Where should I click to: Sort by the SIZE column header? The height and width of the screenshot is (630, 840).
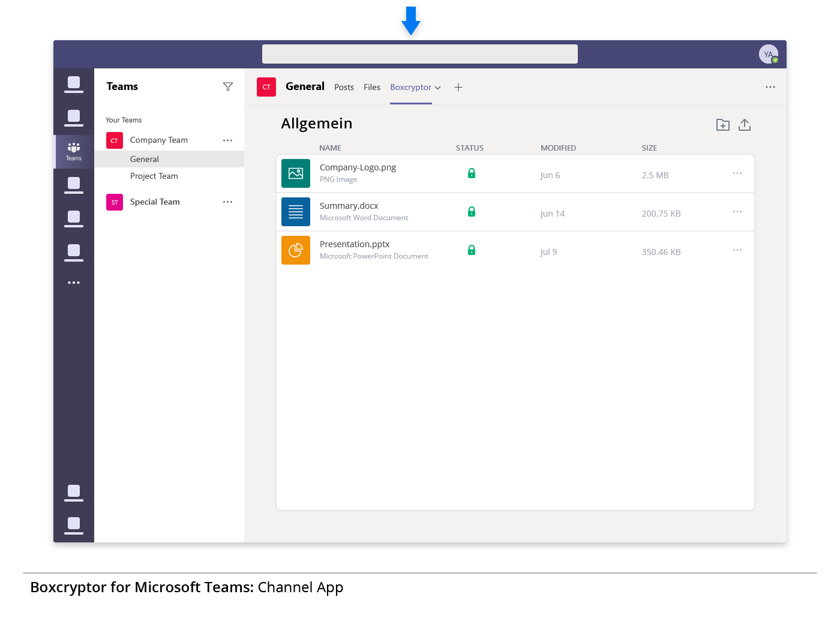tap(649, 148)
